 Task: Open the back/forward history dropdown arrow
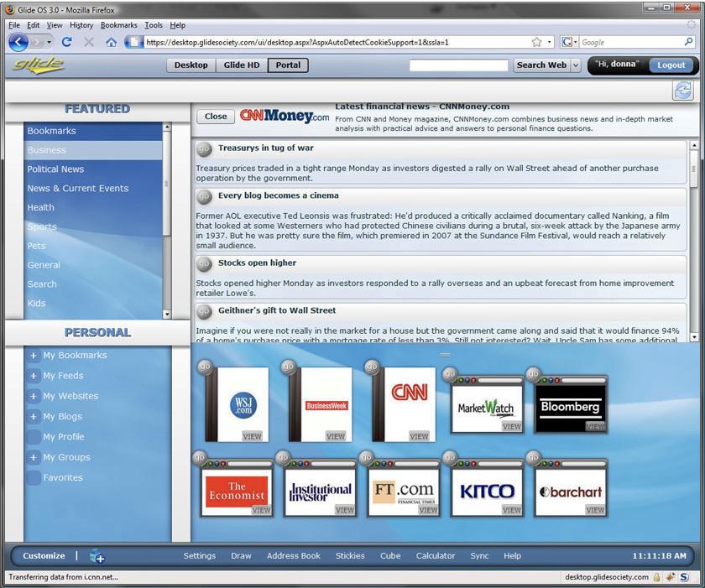pos(49,42)
